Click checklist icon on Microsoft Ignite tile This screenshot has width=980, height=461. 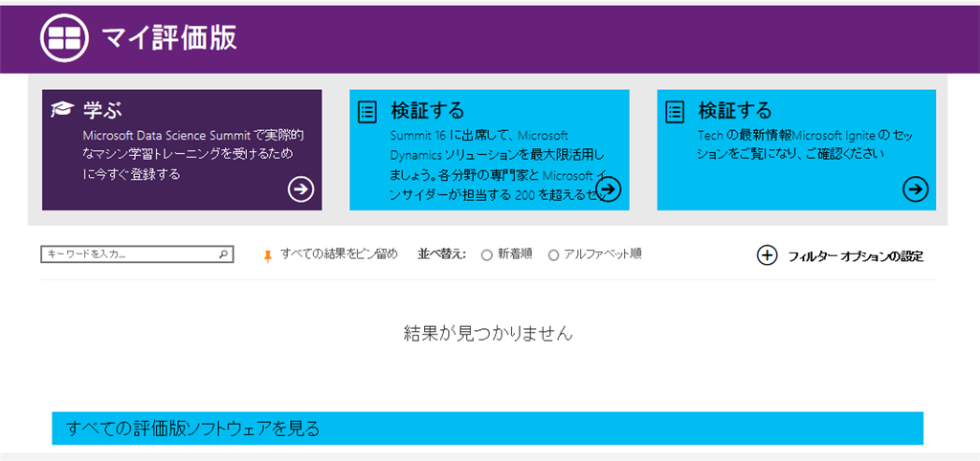click(x=675, y=113)
